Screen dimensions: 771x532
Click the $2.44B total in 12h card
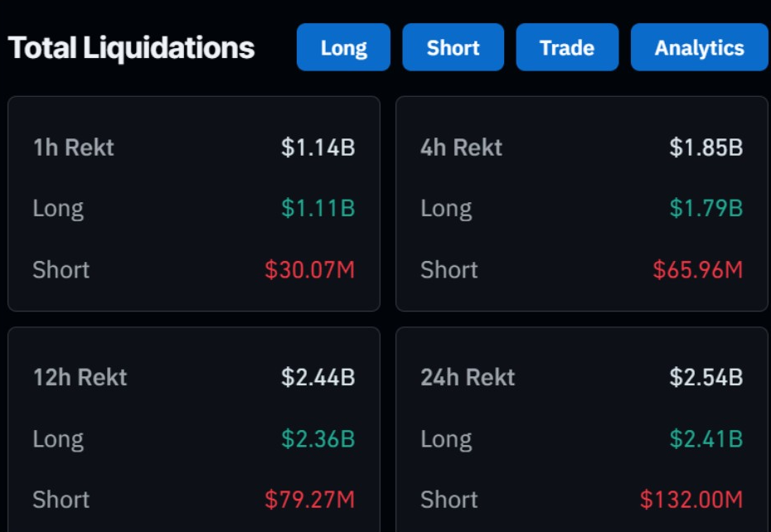click(318, 377)
